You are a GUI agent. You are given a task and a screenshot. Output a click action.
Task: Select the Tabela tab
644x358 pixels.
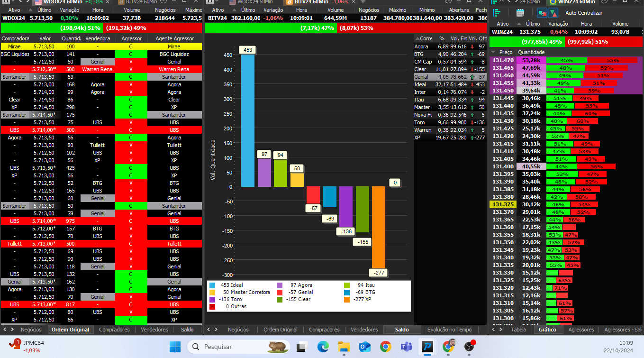(x=518, y=330)
